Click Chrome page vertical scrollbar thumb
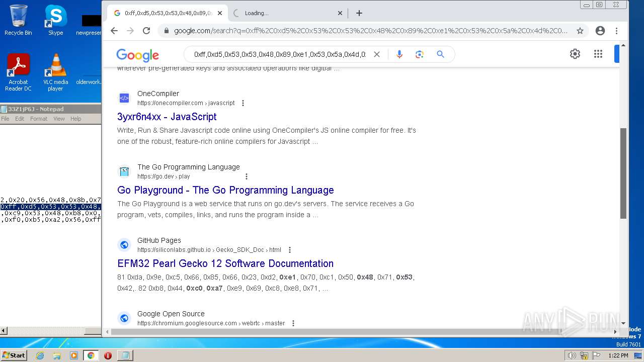Screen dimensions: 644x362 pyautogui.click(x=623, y=173)
